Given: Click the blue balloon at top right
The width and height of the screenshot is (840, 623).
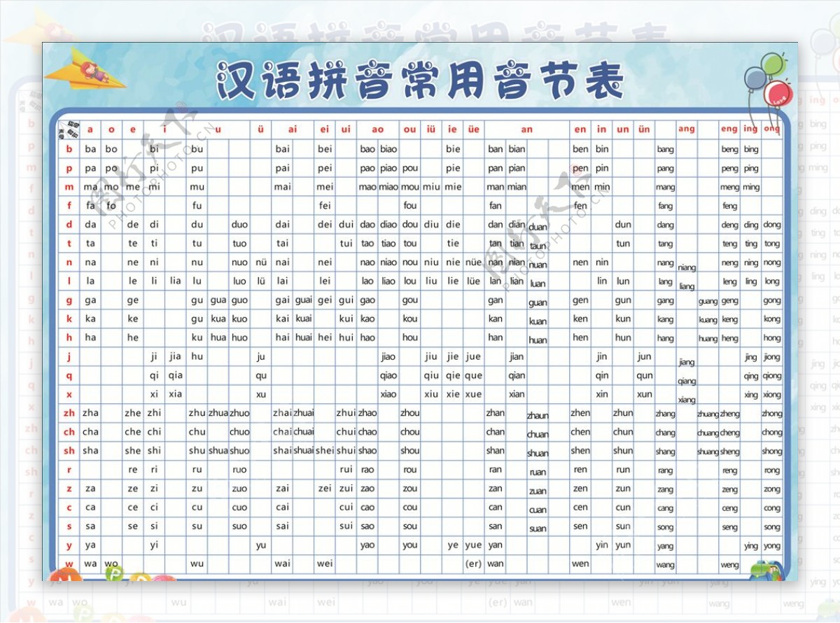Looking at the screenshot, I should (756, 79).
